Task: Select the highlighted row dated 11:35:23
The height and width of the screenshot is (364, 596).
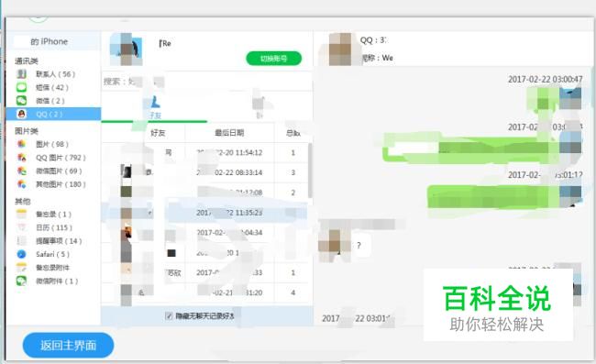Action: [204, 213]
